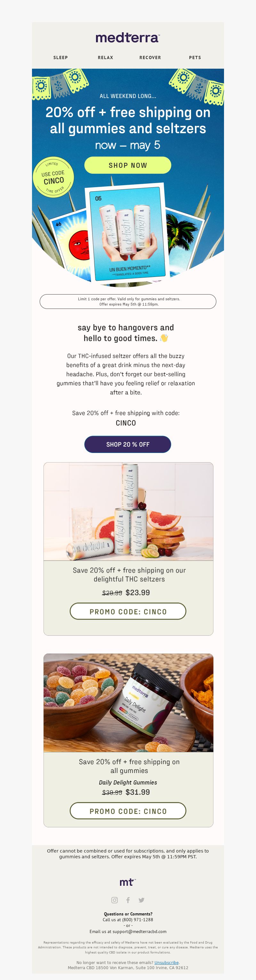Image resolution: width=256 pixels, height=980 pixels.
Task: Click the Daily Delight Gummies product name
Action: tap(128, 782)
